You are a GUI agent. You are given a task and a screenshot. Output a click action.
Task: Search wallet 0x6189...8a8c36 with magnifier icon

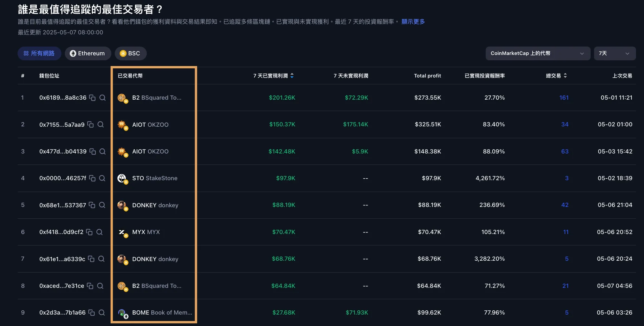[103, 98]
